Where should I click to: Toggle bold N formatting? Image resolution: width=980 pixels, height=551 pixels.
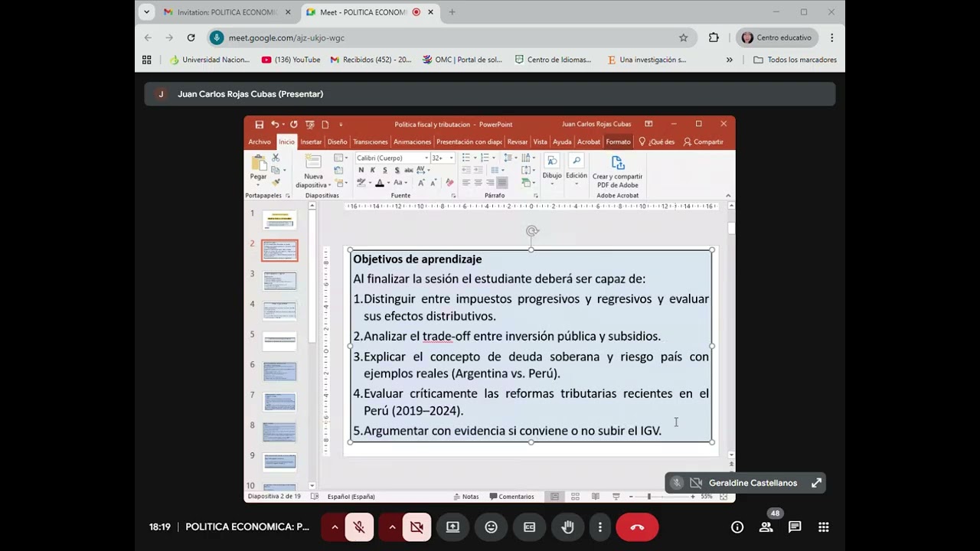coord(361,170)
